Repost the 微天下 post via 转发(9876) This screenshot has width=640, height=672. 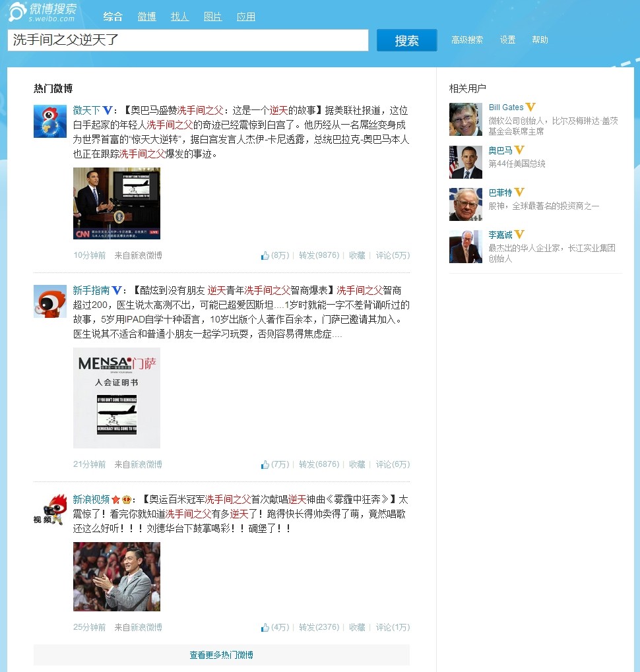click(319, 255)
